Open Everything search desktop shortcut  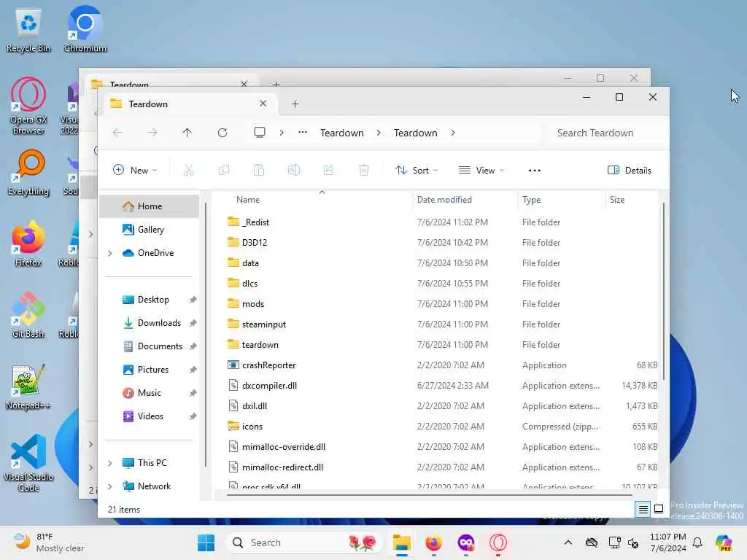click(x=28, y=173)
